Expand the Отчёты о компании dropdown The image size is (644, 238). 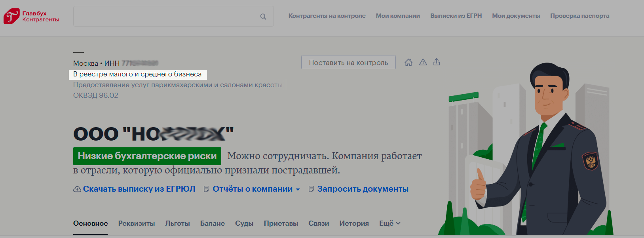pyautogui.click(x=298, y=190)
